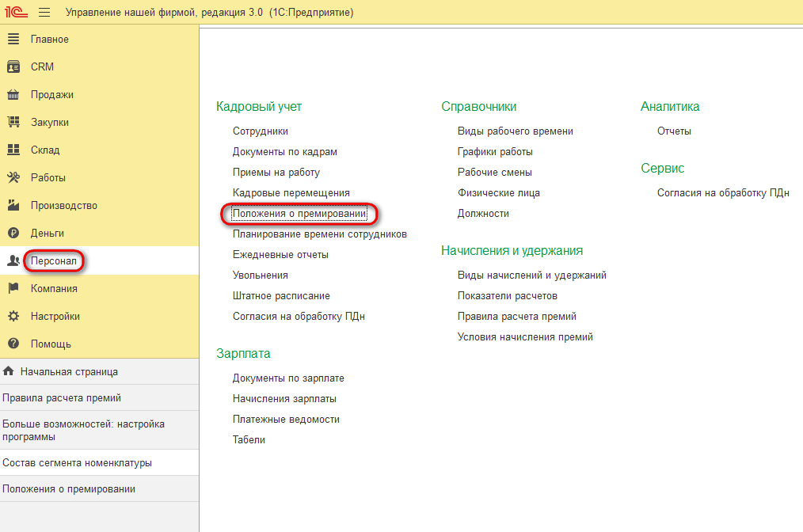Viewport: 803px width, 532px height.
Task: Open the Увольнения link
Action: coord(261,275)
